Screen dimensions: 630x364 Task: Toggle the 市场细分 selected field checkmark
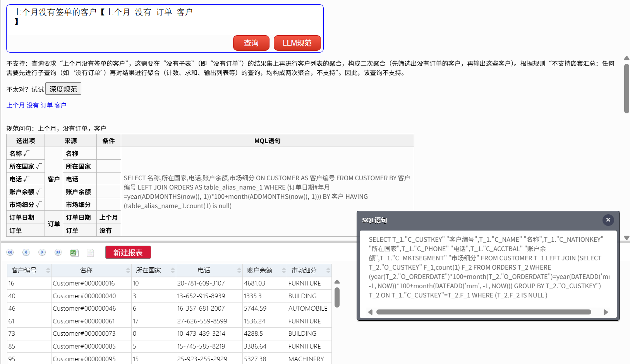[39, 205]
